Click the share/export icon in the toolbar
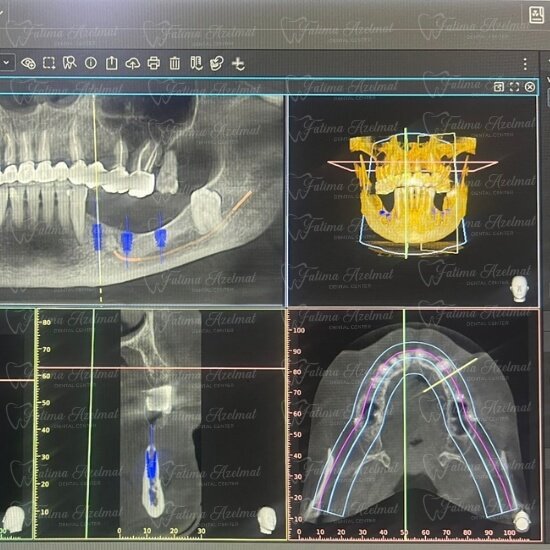This screenshot has height=550, width=550. click(x=112, y=63)
